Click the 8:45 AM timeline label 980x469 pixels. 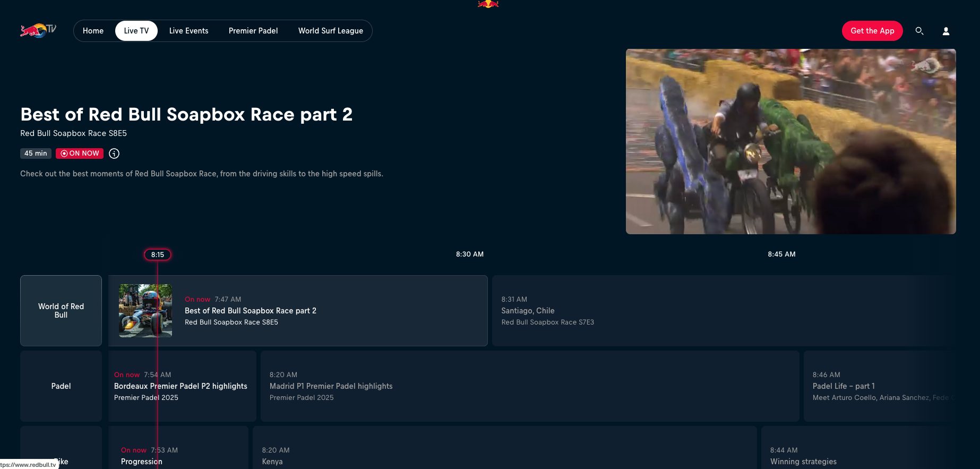point(781,254)
